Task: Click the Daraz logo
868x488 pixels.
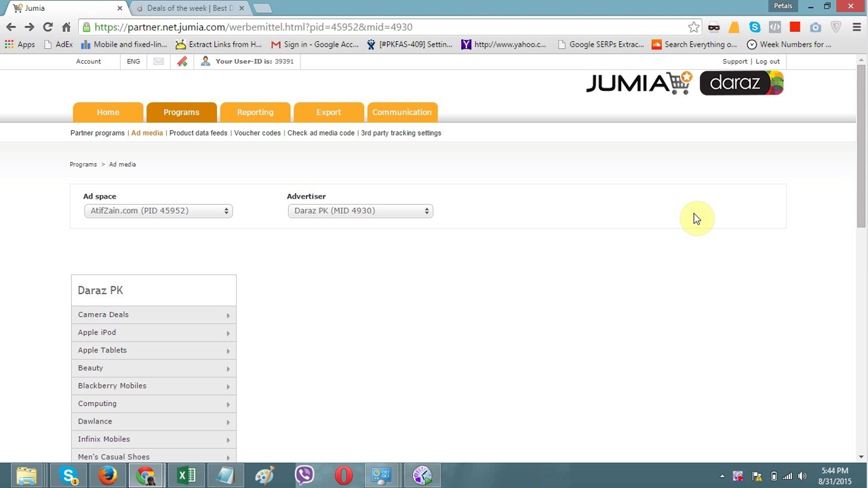Action: pos(741,83)
